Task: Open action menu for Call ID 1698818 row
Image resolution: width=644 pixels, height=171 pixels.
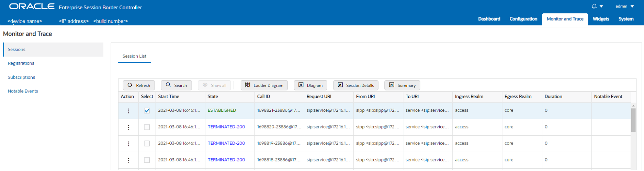Action: click(128, 160)
